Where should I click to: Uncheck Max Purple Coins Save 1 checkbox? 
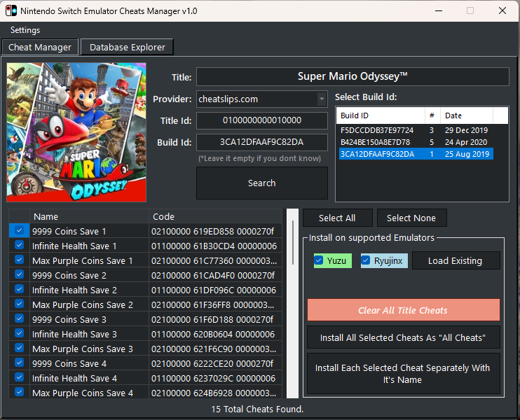point(19,260)
